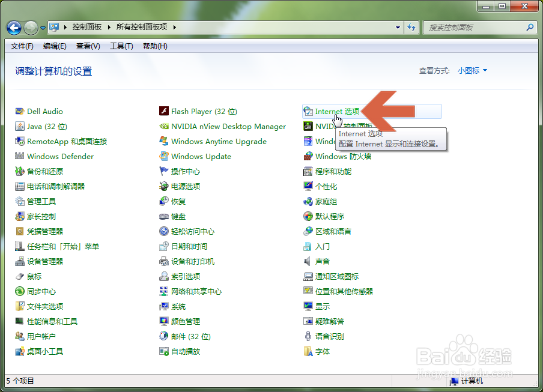Open the 工具(T) menu
The height and width of the screenshot is (392, 543).
pyautogui.click(x=121, y=46)
